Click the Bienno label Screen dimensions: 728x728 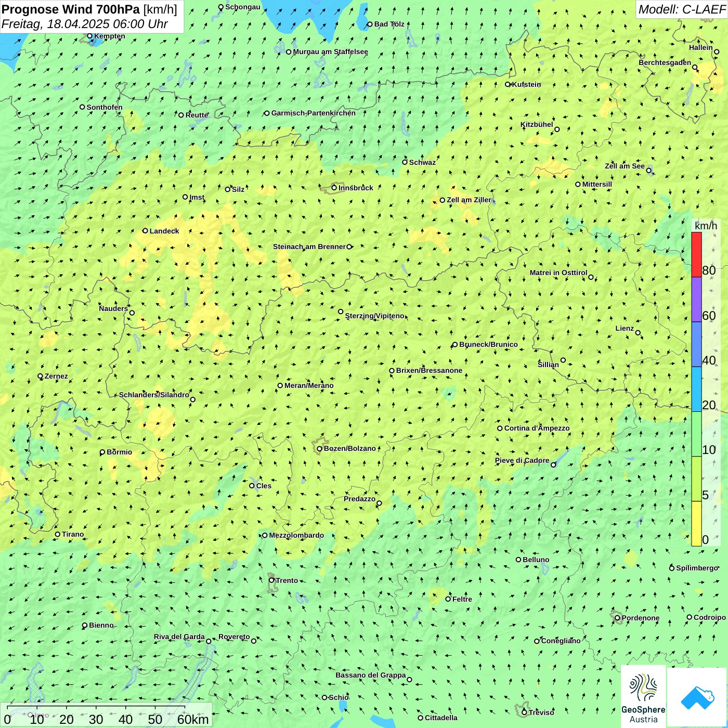pyautogui.click(x=101, y=625)
